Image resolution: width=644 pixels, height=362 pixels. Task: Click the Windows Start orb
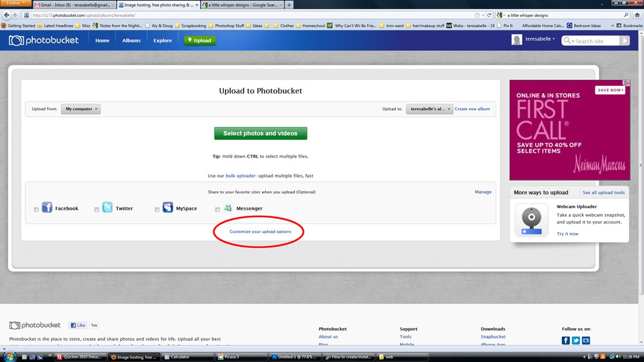11,357
